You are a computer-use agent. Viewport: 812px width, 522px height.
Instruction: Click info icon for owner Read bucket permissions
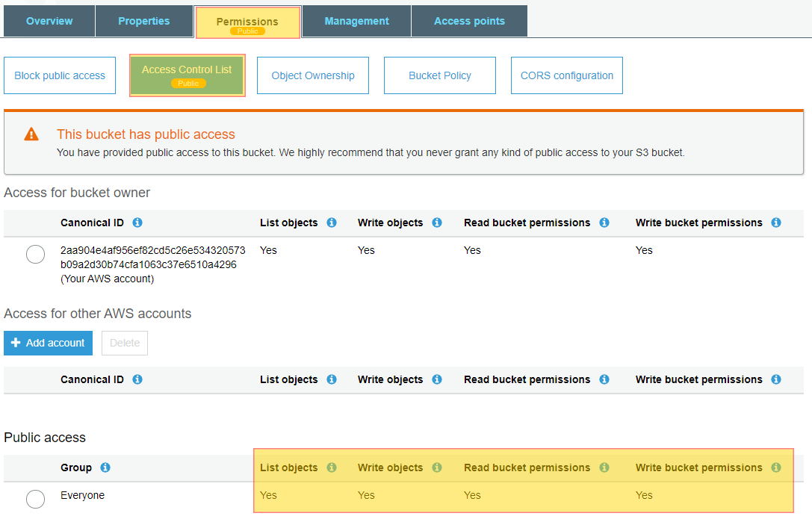(604, 223)
